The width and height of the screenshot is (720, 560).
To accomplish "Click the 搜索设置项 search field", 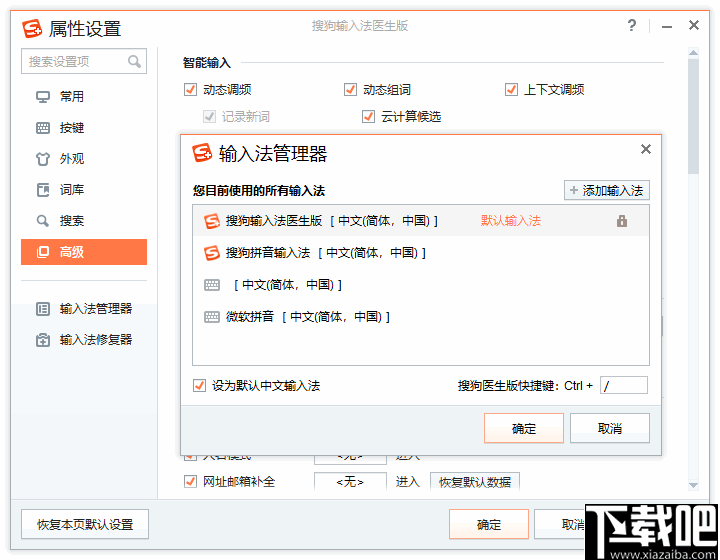I will coord(84,61).
